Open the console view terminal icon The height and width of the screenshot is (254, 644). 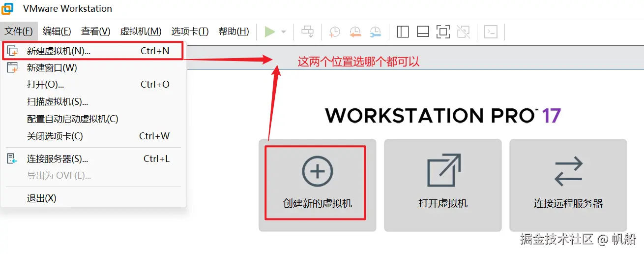point(491,32)
